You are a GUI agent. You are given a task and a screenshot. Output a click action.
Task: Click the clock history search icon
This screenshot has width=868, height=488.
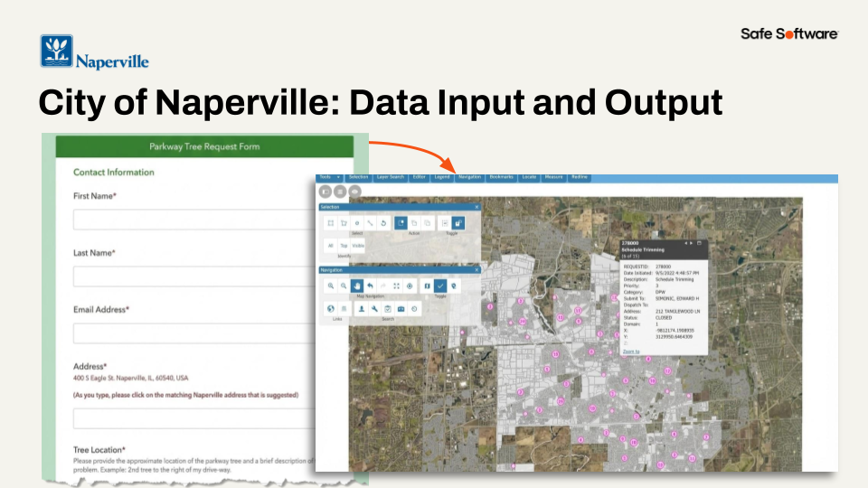[415, 309]
